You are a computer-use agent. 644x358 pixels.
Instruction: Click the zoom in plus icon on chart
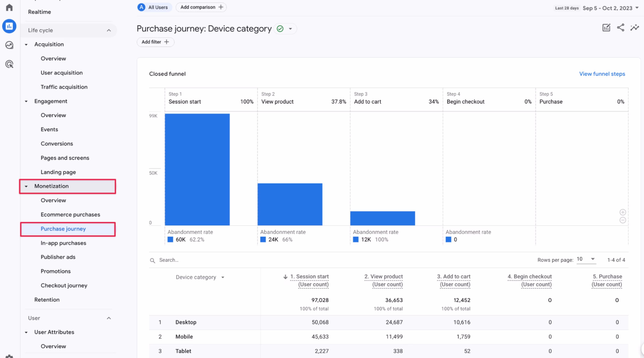click(623, 212)
